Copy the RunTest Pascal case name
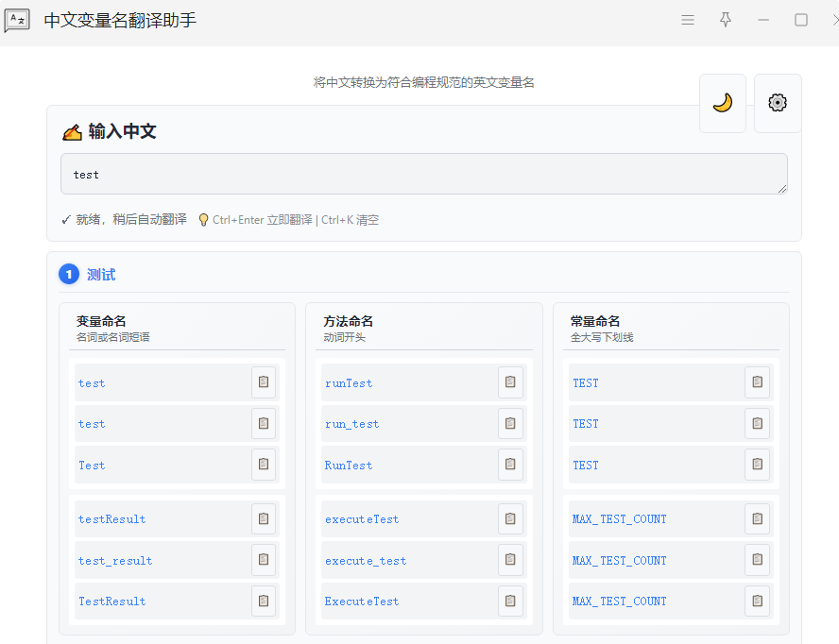The image size is (839, 644). (510, 465)
